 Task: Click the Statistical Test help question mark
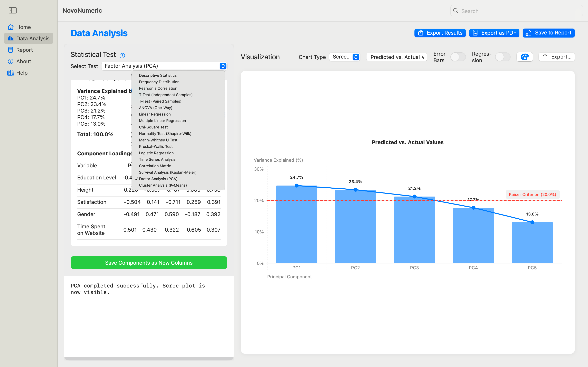coord(122,55)
